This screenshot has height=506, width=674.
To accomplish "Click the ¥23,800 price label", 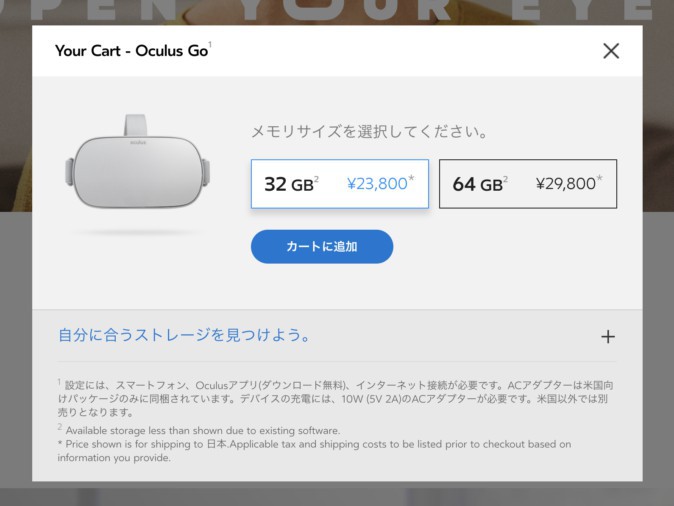I will click(376, 184).
